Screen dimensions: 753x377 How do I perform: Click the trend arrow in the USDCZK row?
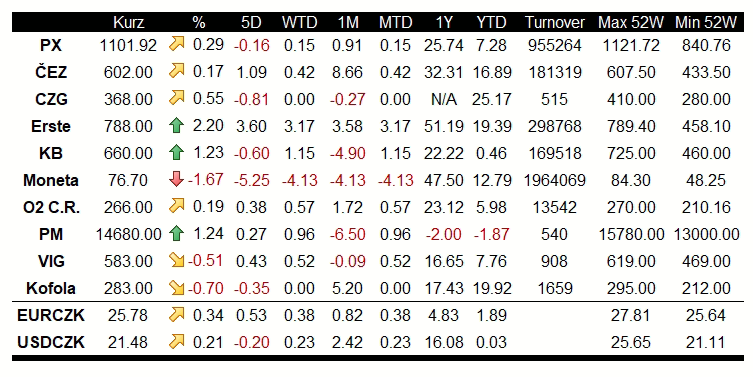pyautogui.click(x=177, y=341)
